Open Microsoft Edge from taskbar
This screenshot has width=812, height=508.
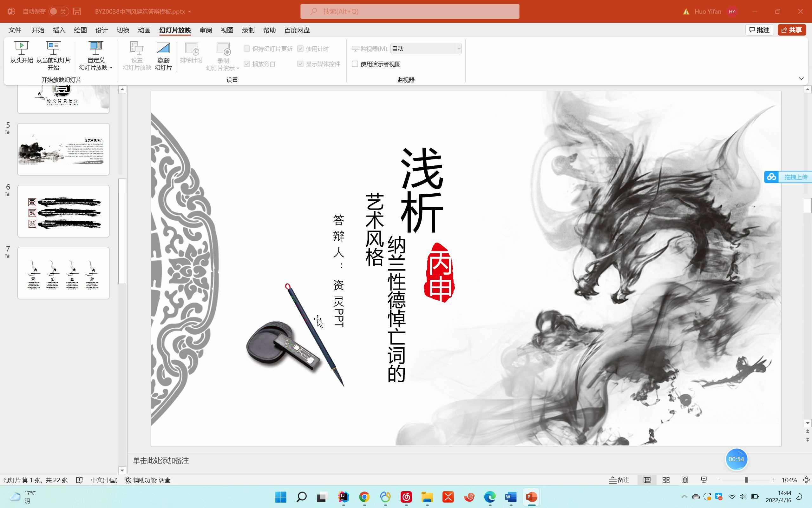pos(489,497)
